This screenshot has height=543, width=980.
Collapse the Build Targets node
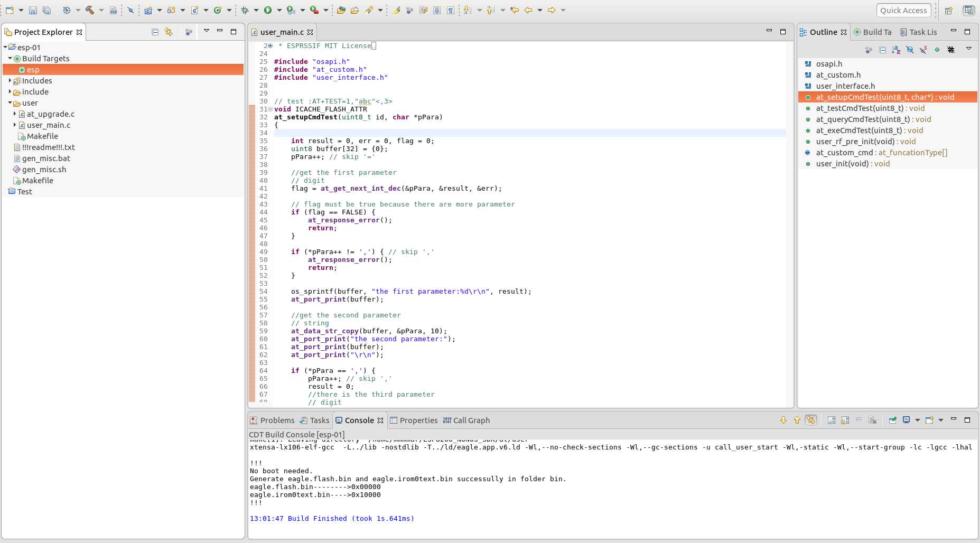(x=10, y=58)
